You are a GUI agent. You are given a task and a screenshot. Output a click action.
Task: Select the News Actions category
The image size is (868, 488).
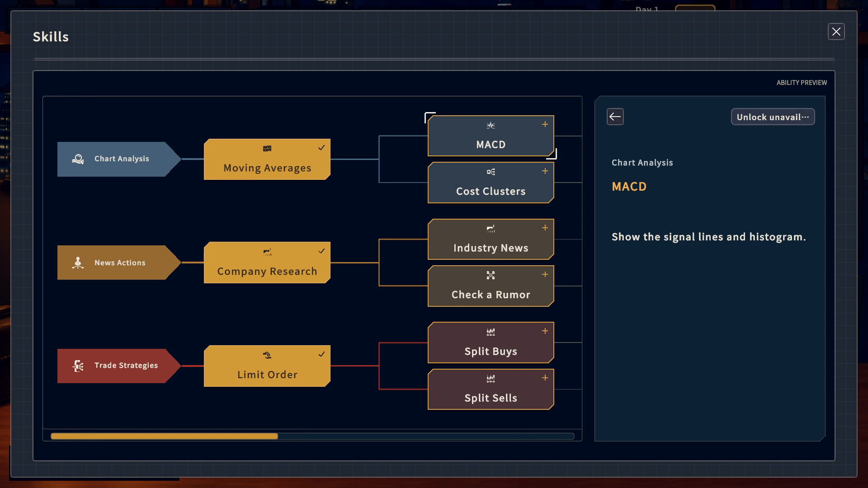(119, 263)
